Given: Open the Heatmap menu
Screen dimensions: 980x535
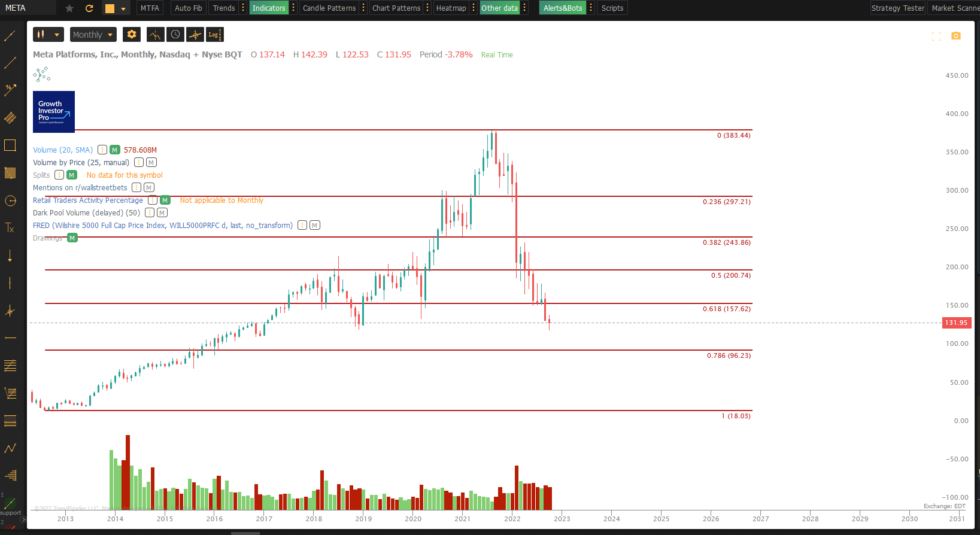Looking at the screenshot, I should point(451,8).
